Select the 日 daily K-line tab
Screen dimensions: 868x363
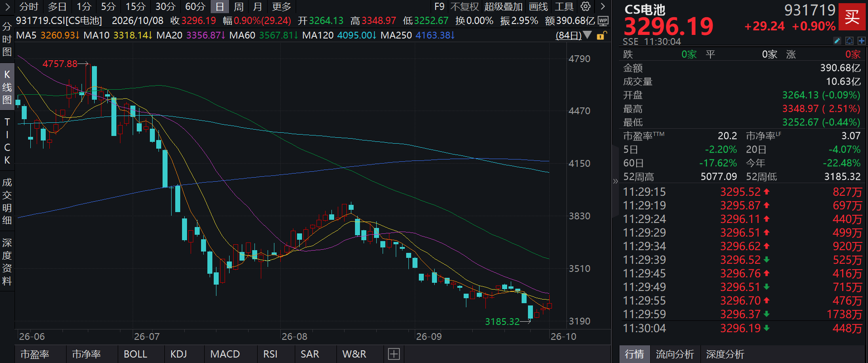[x=220, y=6]
